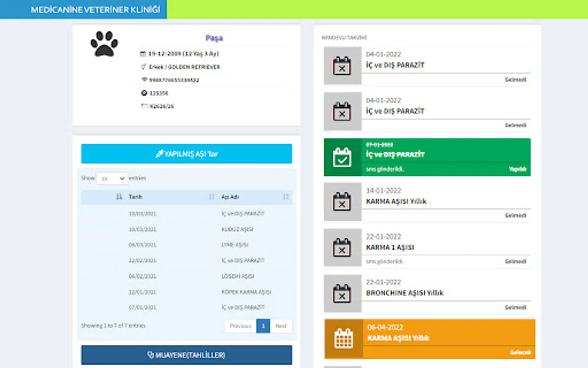Click the microchip signal icon beside the chip number
Screen dimensions: 588x368
[x=144, y=80]
